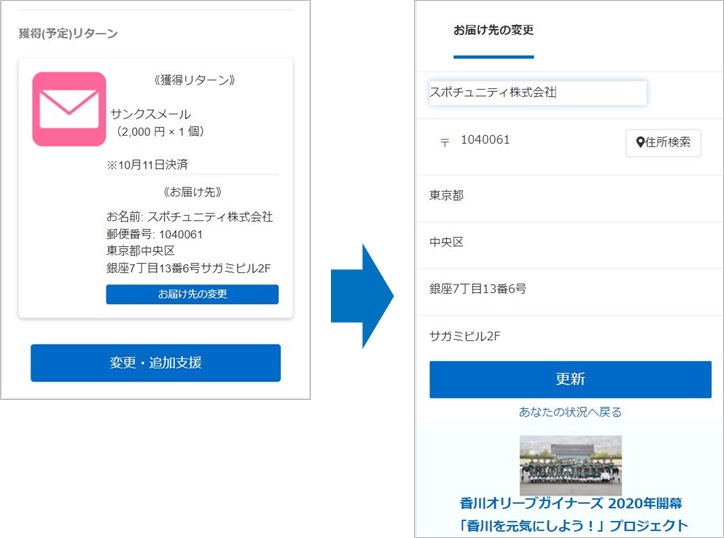This screenshot has height=538, width=724.
Task: Click the 「香川を元気にしよう！」プロジェクト title line
Action: (573, 526)
